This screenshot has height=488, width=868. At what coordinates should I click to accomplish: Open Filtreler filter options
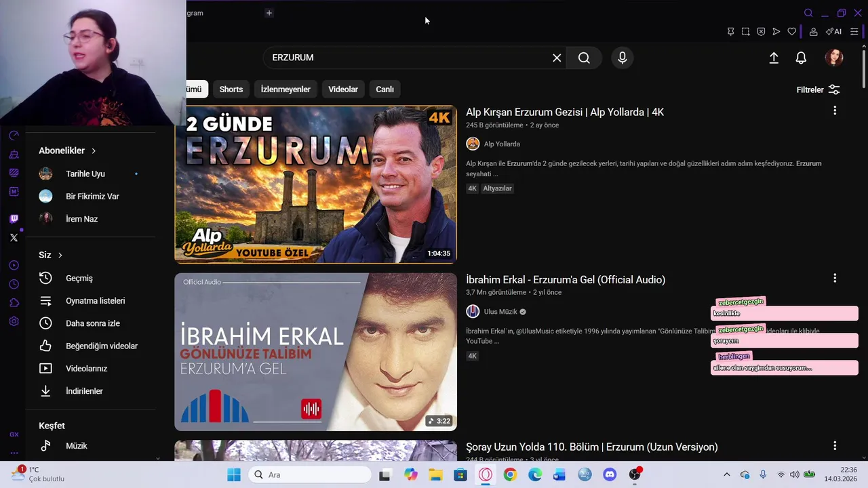tap(818, 89)
